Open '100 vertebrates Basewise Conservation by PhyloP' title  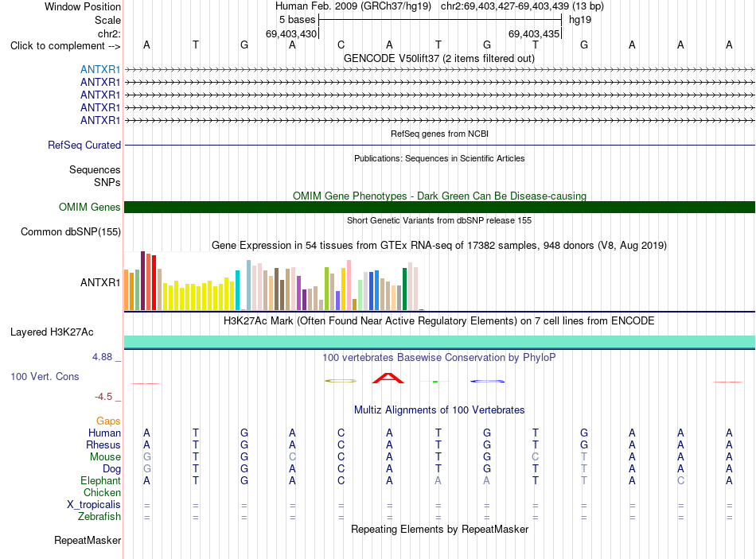[439, 358]
